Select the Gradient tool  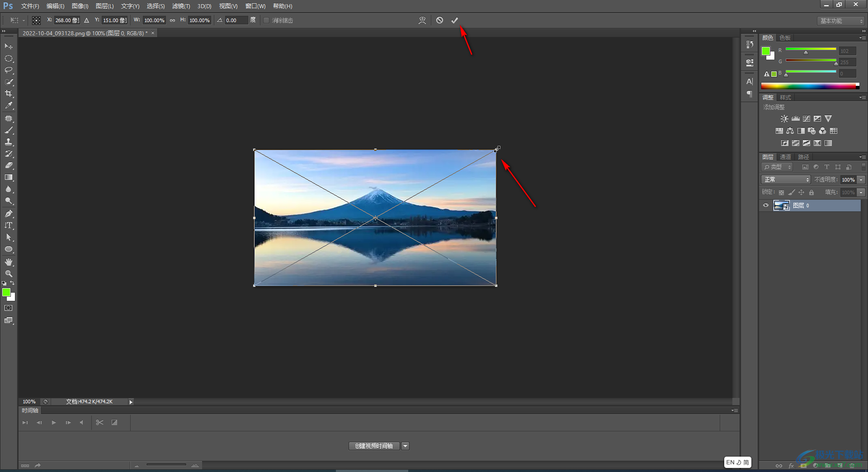[x=9, y=178]
